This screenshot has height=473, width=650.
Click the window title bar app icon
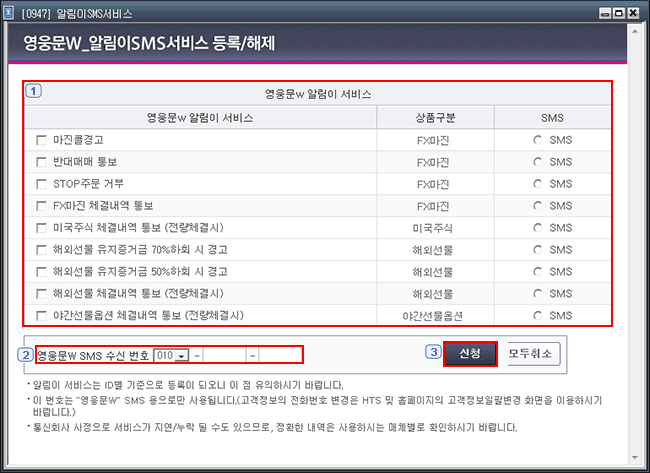click(8, 13)
